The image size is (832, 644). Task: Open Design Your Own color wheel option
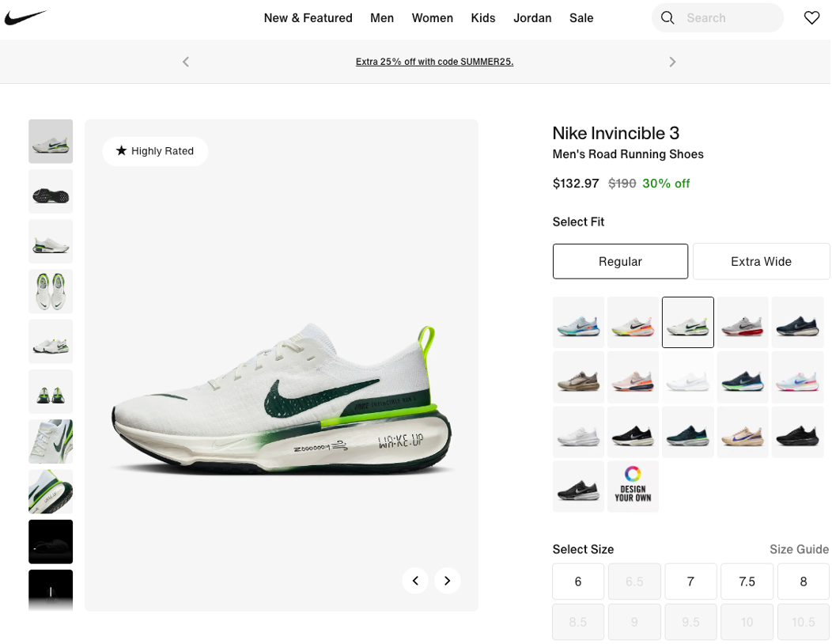pos(633,486)
